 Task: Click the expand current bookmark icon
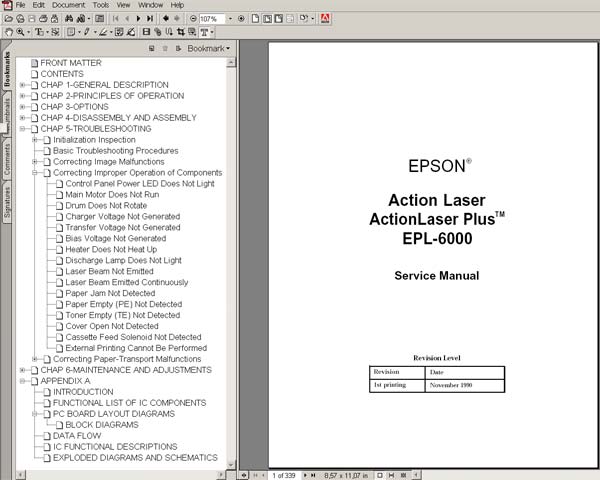pos(178,49)
